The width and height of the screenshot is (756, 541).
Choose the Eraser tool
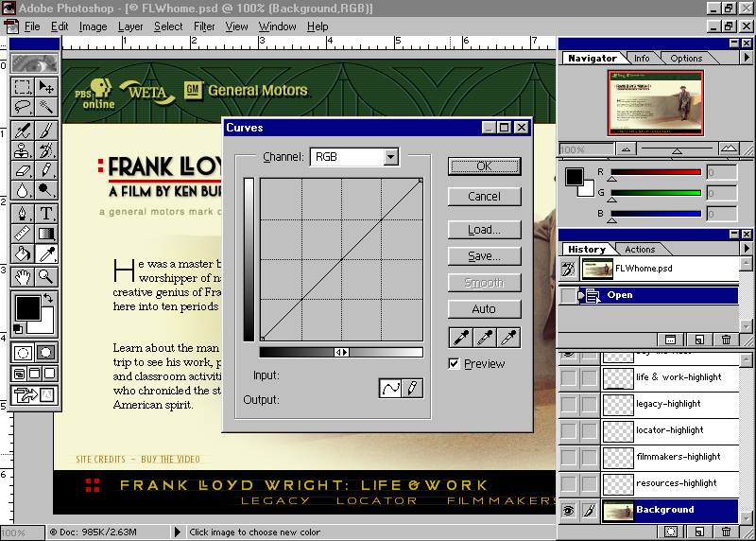point(22,170)
